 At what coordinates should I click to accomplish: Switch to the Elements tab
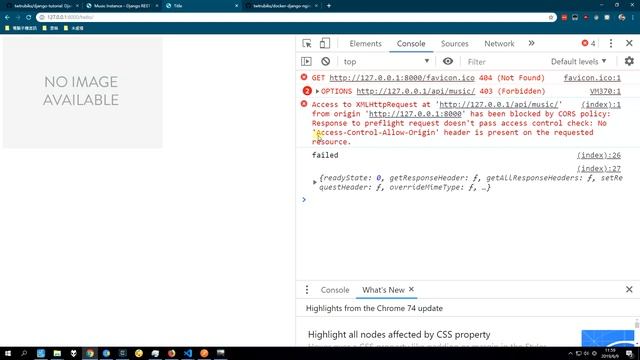[365, 44]
